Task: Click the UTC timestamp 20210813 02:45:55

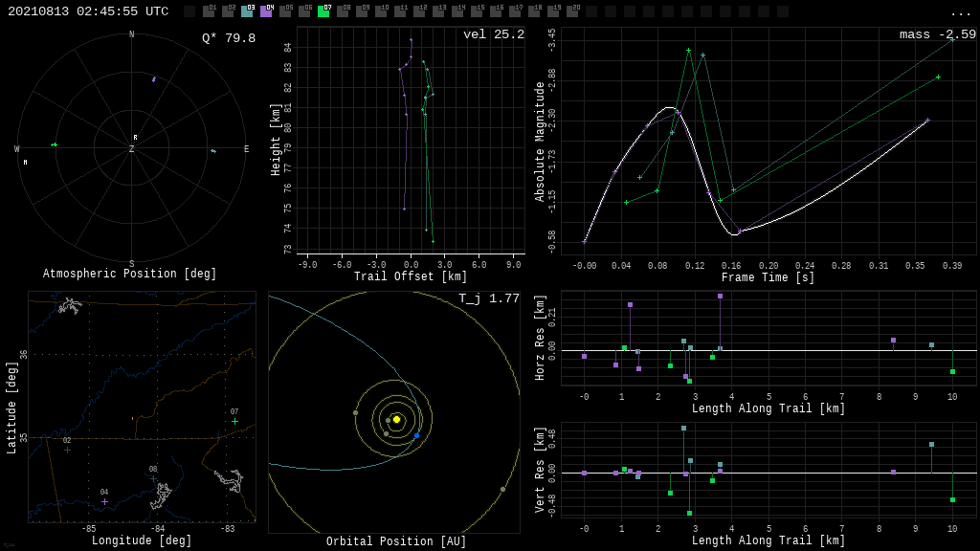Action: (88, 11)
